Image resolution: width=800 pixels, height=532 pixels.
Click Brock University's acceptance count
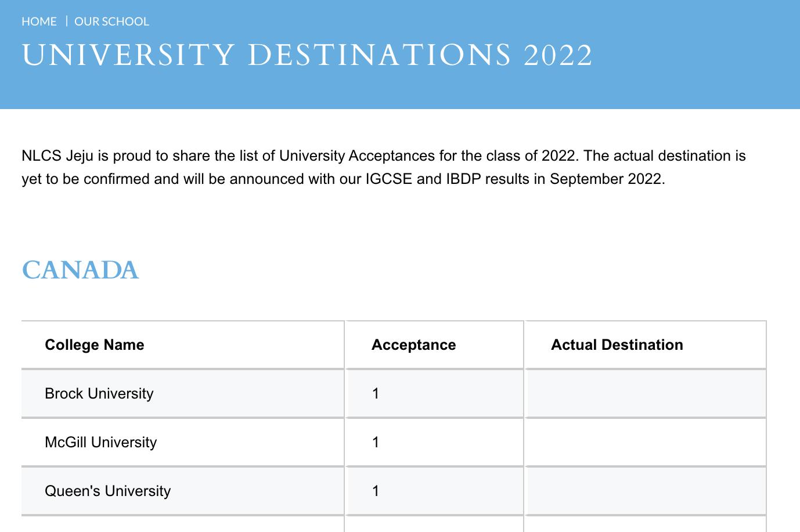click(376, 393)
